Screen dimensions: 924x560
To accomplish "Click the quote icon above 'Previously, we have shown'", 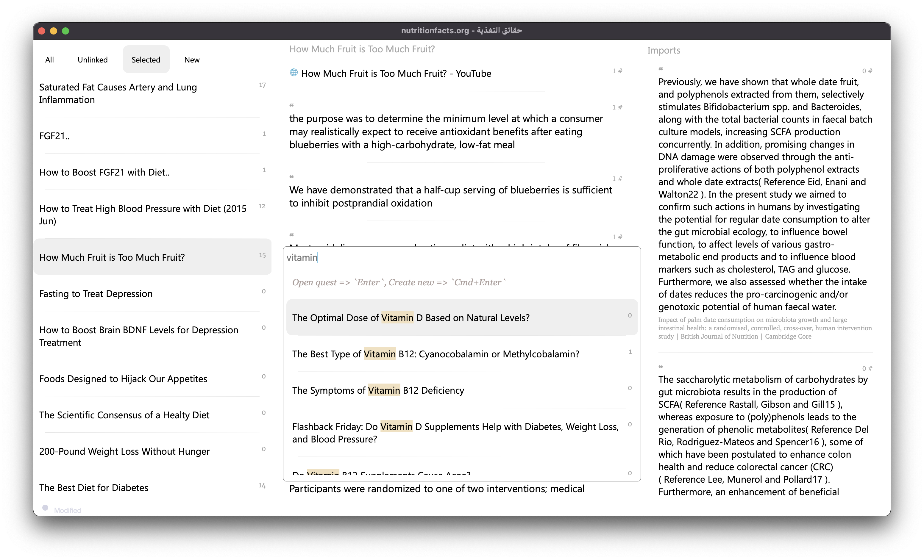I will 661,69.
